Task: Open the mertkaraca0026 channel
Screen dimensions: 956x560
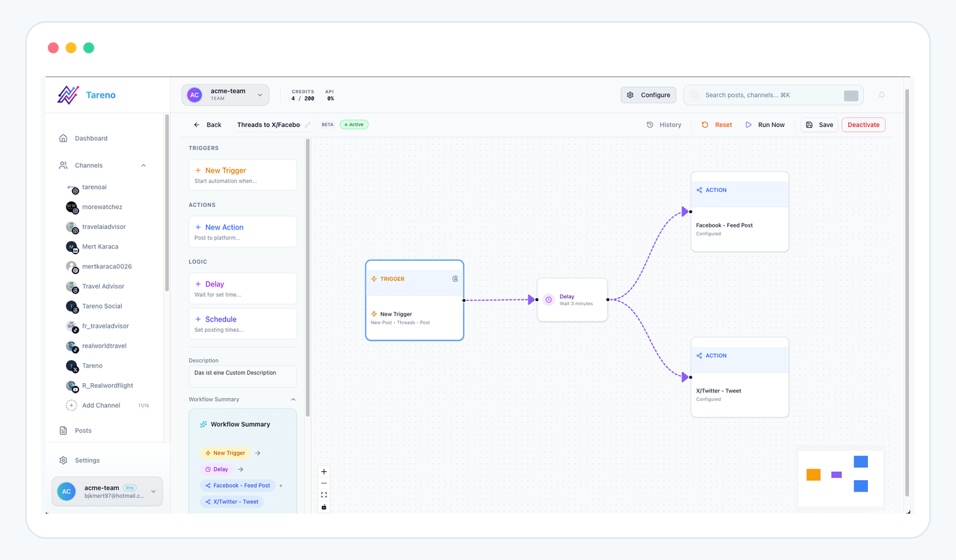Action: [107, 266]
